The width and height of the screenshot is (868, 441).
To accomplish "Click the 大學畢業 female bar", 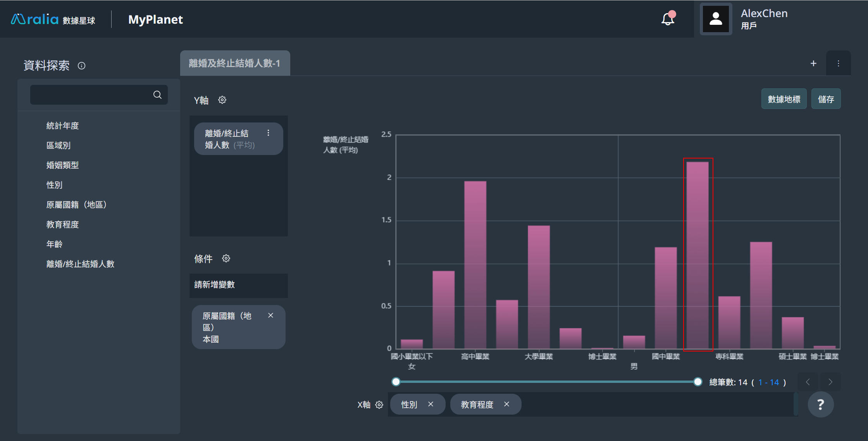I will pos(539,287).
